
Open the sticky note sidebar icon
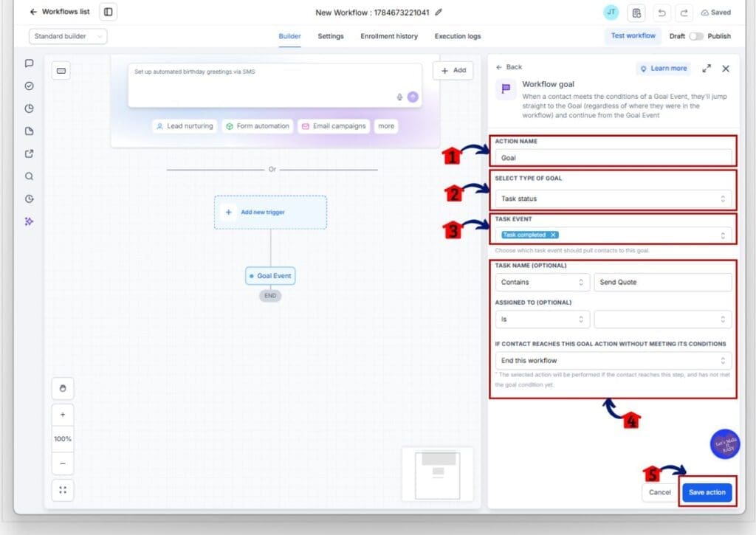click(x=30, y=131)
